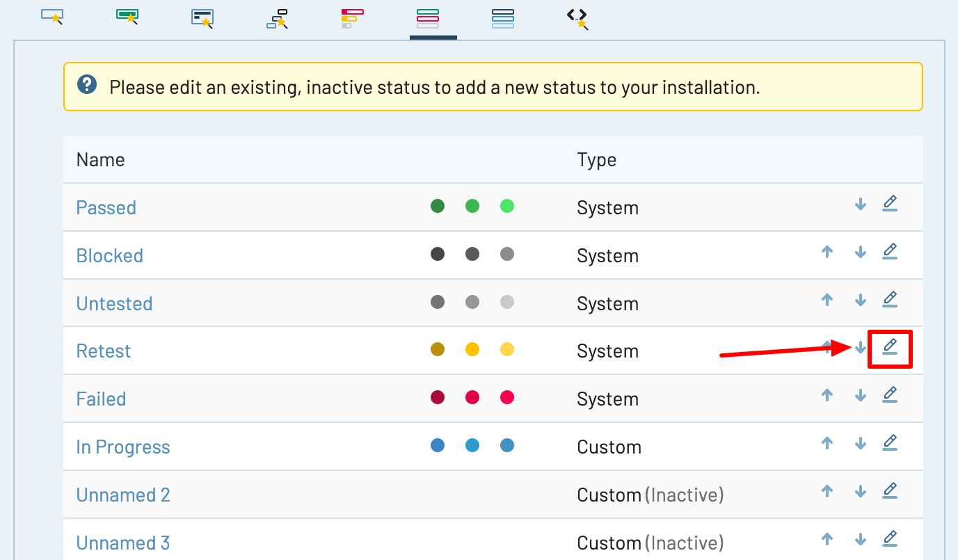Move the Blocked status up
The image size is (958, 560).
pyautogui.click(x=827, y=252)
